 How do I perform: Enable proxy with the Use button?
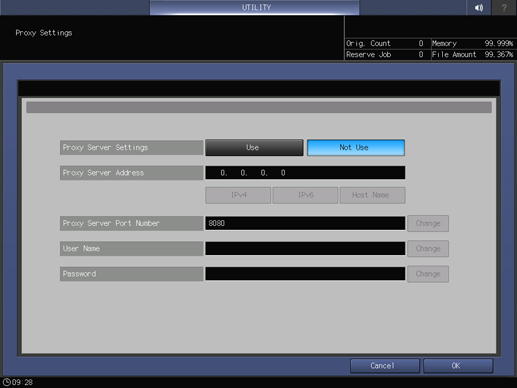pyautogui.click(x=254, y=147)
